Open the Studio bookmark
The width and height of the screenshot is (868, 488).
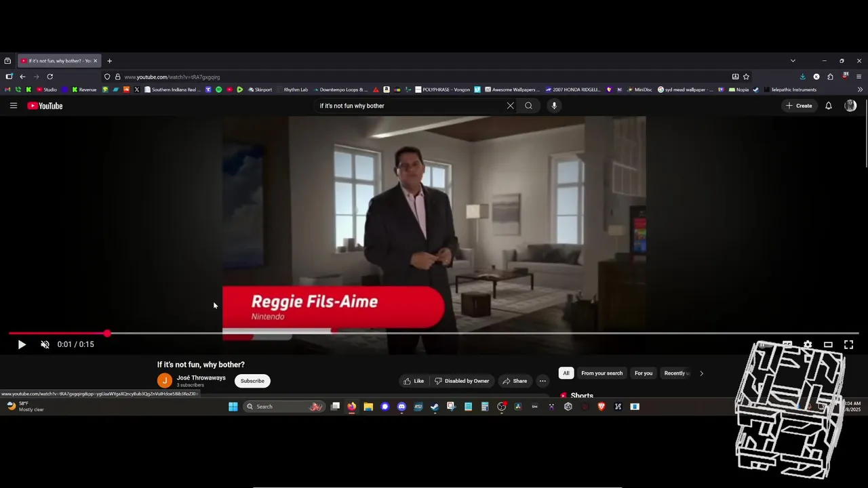[x=47, y=89]
